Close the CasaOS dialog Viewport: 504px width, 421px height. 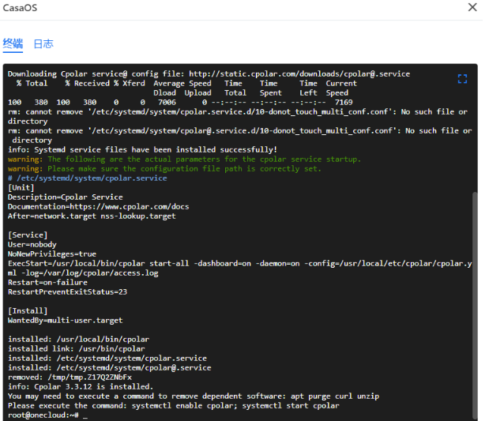pos(472,7)
